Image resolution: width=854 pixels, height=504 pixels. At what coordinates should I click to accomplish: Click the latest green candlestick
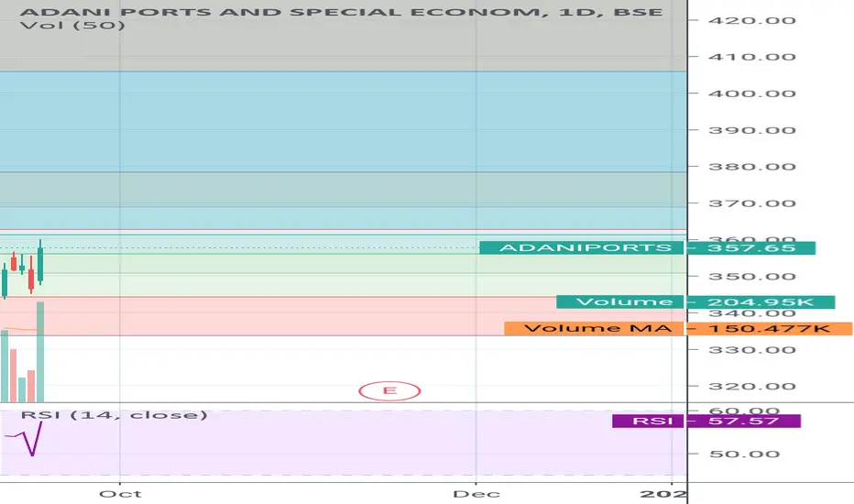coord(40,263)
